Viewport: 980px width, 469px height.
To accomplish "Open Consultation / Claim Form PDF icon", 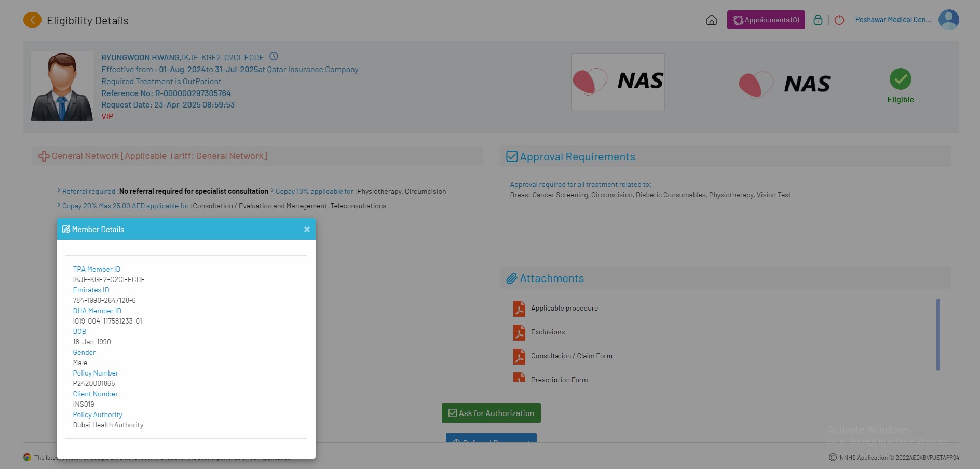I will tap(519, 356).
